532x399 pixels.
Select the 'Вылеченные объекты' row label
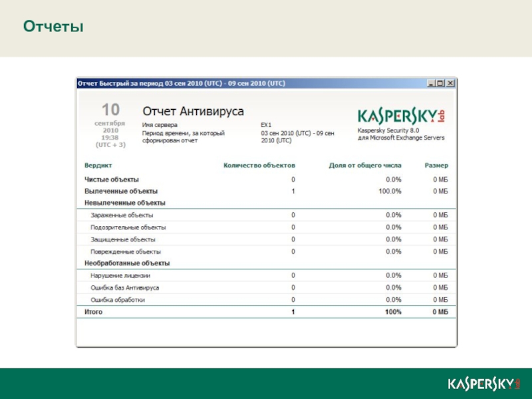[x=121, y=191]
